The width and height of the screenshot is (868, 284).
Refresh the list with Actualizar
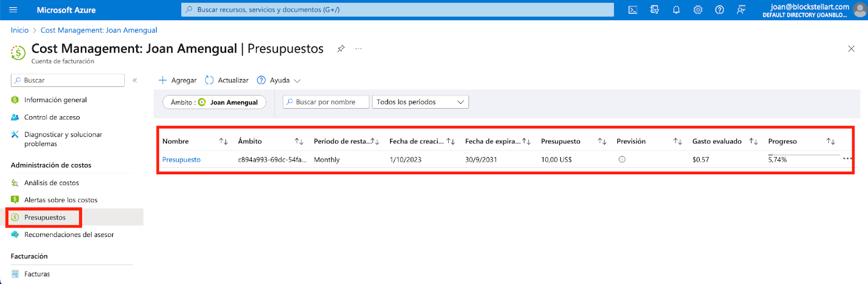pos(227,80)
